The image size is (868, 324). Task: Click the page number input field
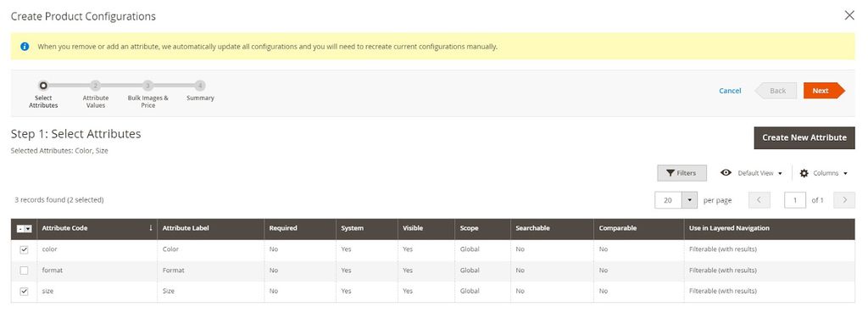[795, 200]
